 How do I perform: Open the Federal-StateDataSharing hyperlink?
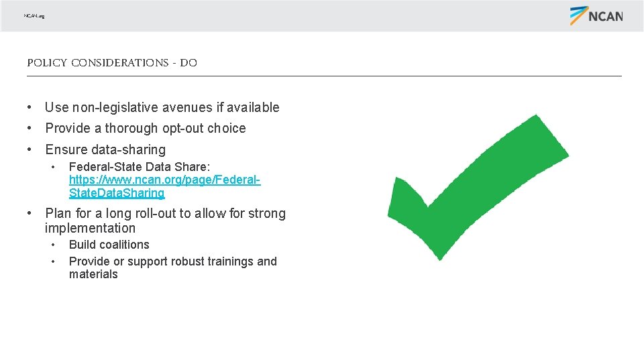[165, 186]
